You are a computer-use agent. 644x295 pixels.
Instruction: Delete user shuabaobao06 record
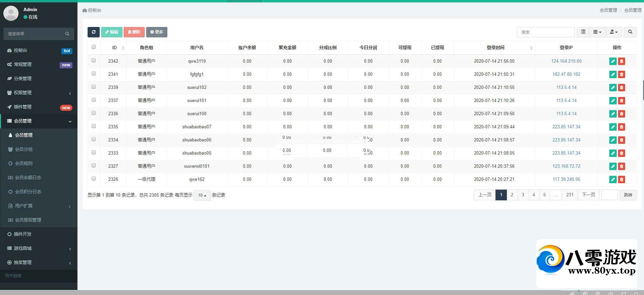point(621,140)
